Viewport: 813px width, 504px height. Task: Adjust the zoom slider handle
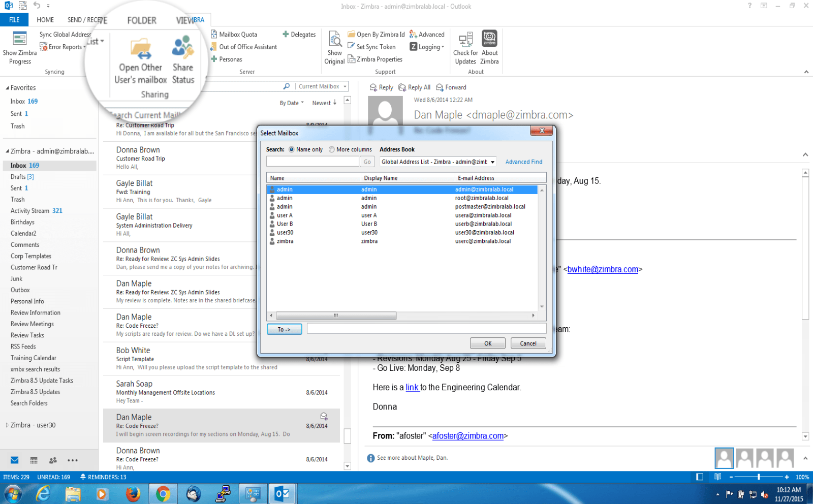759,477
